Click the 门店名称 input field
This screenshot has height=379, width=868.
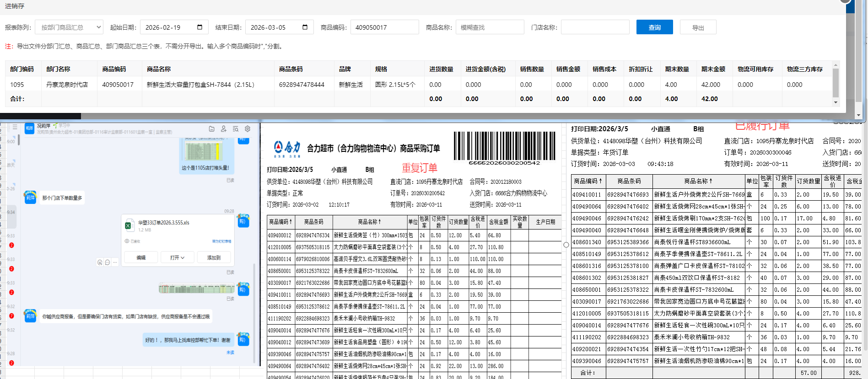pos(595,27)
